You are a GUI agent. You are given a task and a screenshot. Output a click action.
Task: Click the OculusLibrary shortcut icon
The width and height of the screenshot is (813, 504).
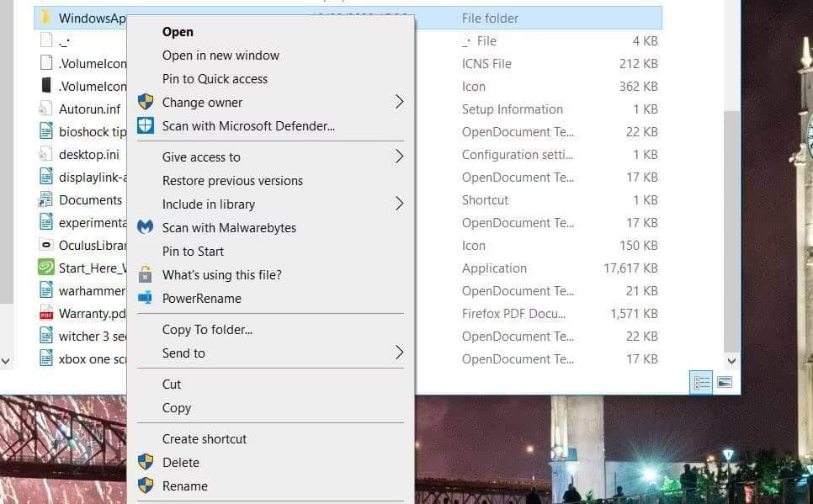tap(45, 245)
